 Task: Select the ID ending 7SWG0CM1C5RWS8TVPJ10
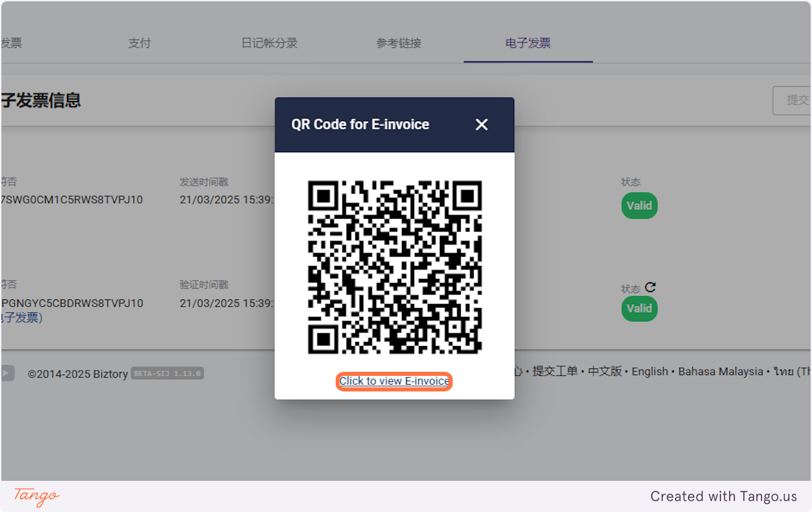[72, 200]
